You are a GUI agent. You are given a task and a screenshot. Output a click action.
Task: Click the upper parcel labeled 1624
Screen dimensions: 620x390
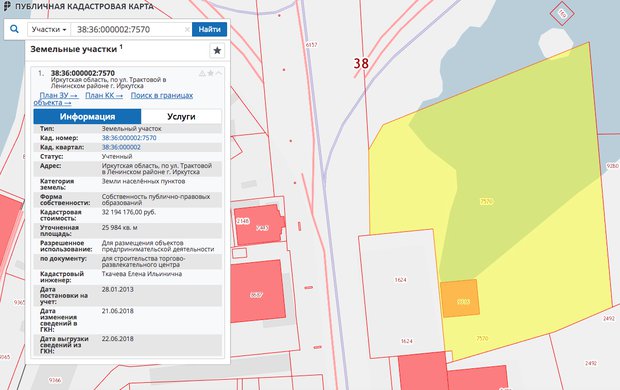click(x=401, y=280)
